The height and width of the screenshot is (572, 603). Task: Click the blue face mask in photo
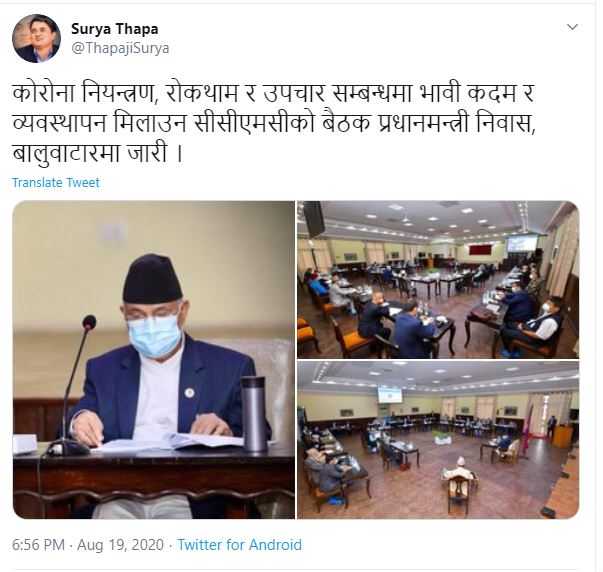pyautogui.click(x=154, y=335)
